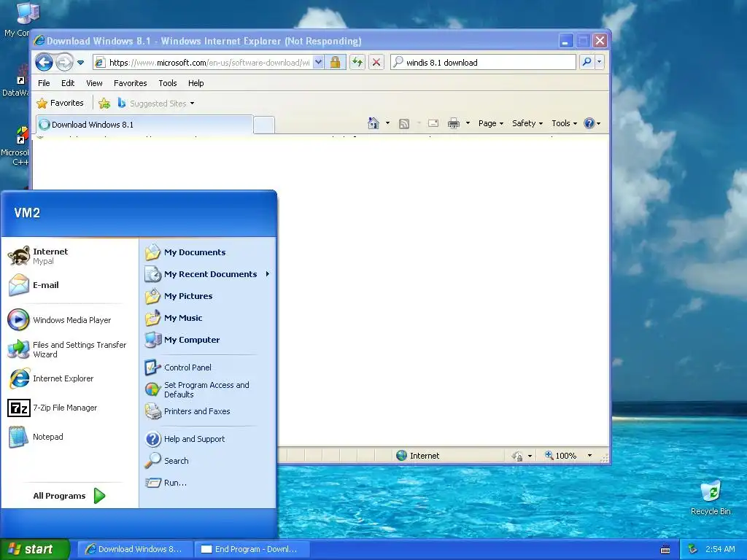This screenshot has height=560, width=747.
Task: Open the Tools menu in menu bar
Action: 168,83
